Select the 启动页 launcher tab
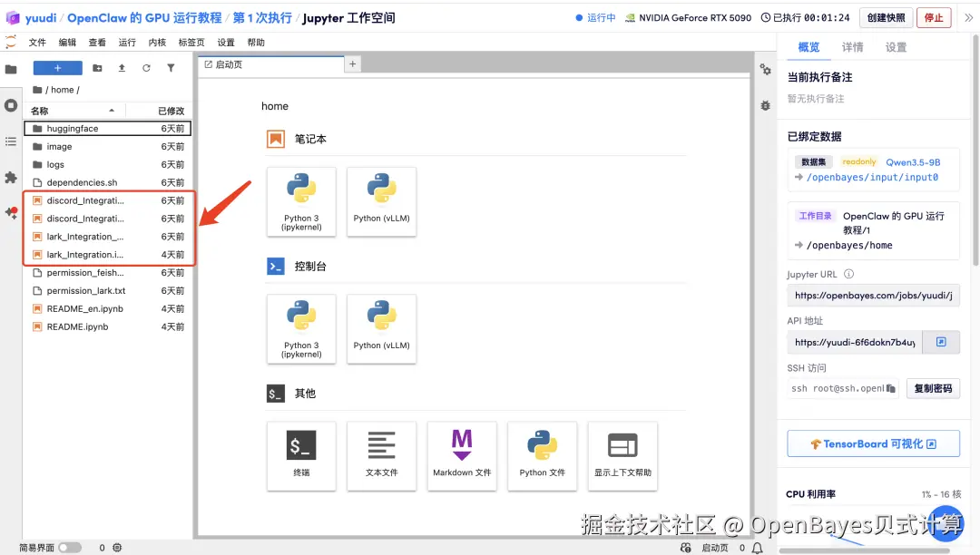980x555 pixels. pyautogui.click(x=270, y=64)
